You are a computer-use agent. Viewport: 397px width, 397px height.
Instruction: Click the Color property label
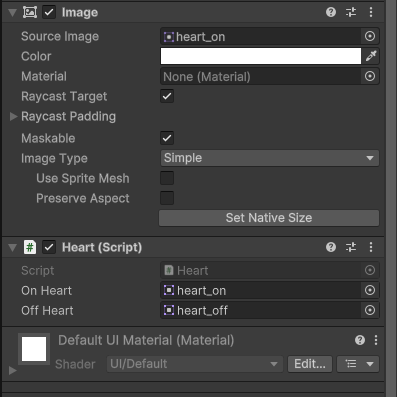coord(36,56)
